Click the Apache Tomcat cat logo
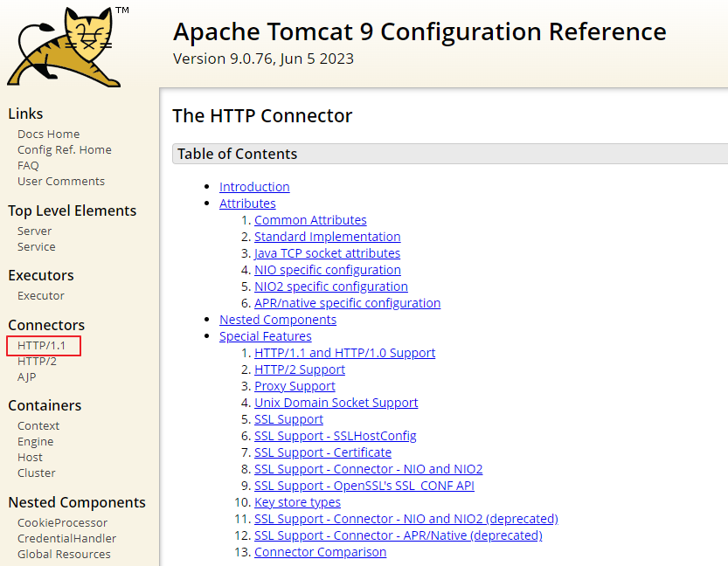This screenshot has height=566, width=728. 63,46
